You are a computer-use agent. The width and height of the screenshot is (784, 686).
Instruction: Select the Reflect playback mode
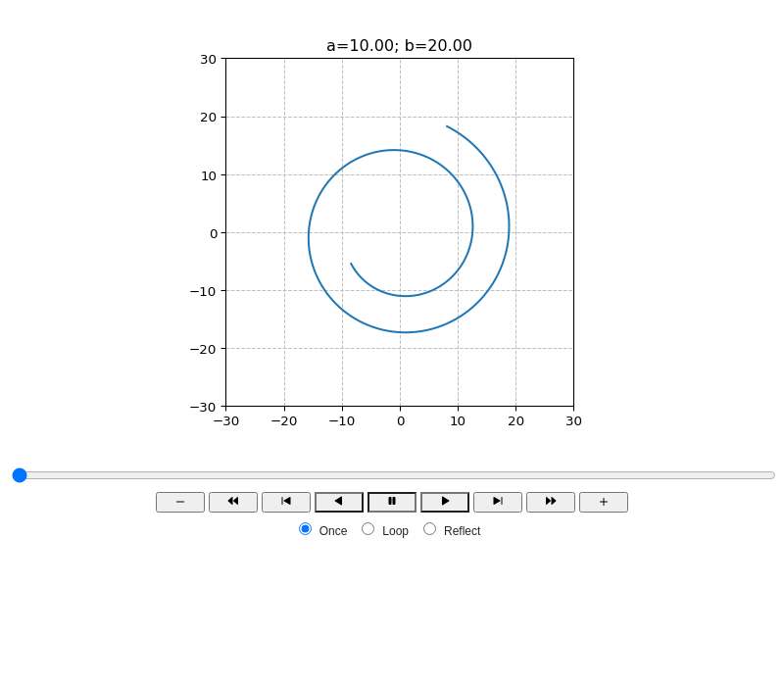pos(429,529)
